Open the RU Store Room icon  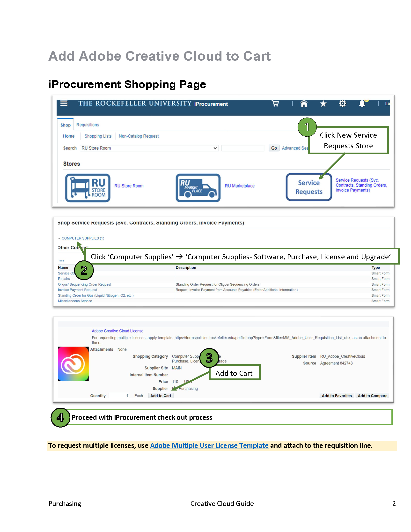[88, 188]
